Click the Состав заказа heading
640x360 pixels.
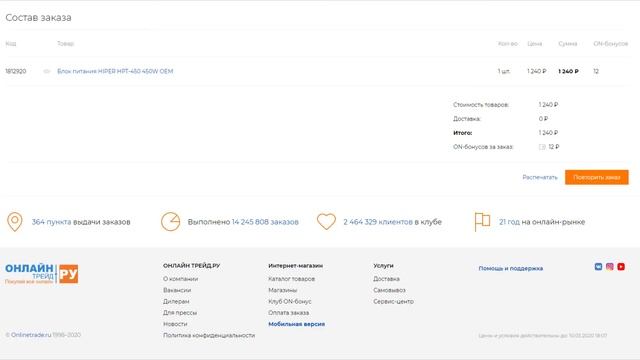(x=38, y=18)
